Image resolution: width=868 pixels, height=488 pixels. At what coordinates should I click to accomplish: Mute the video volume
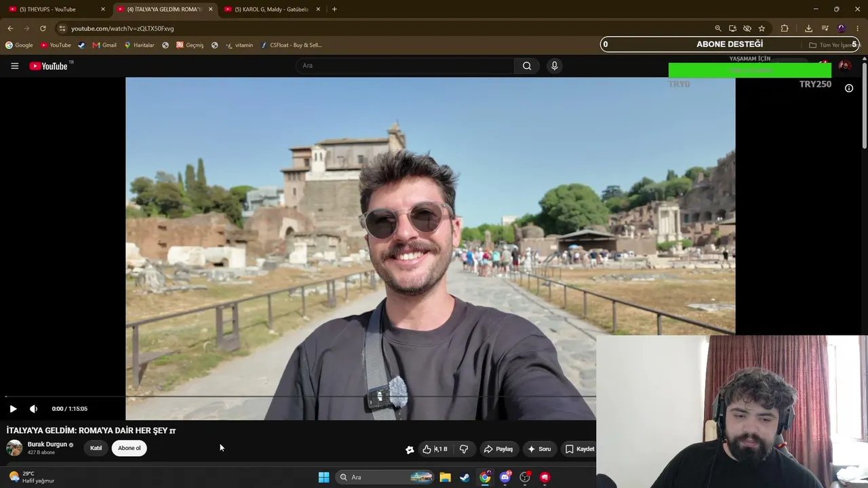[x=33, y=409]
